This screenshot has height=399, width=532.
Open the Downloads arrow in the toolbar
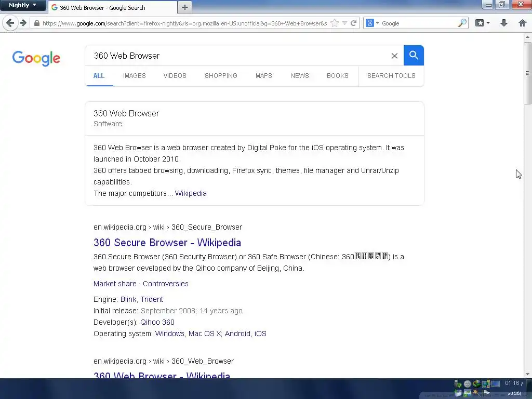[504, 23]
